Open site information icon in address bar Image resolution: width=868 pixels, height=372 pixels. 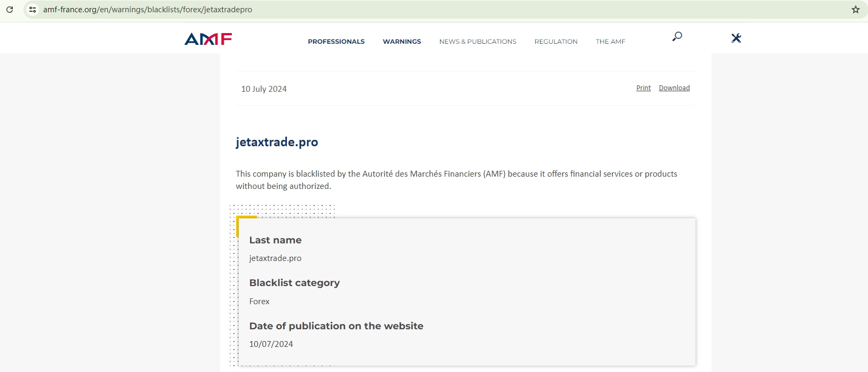coord(33,10)
